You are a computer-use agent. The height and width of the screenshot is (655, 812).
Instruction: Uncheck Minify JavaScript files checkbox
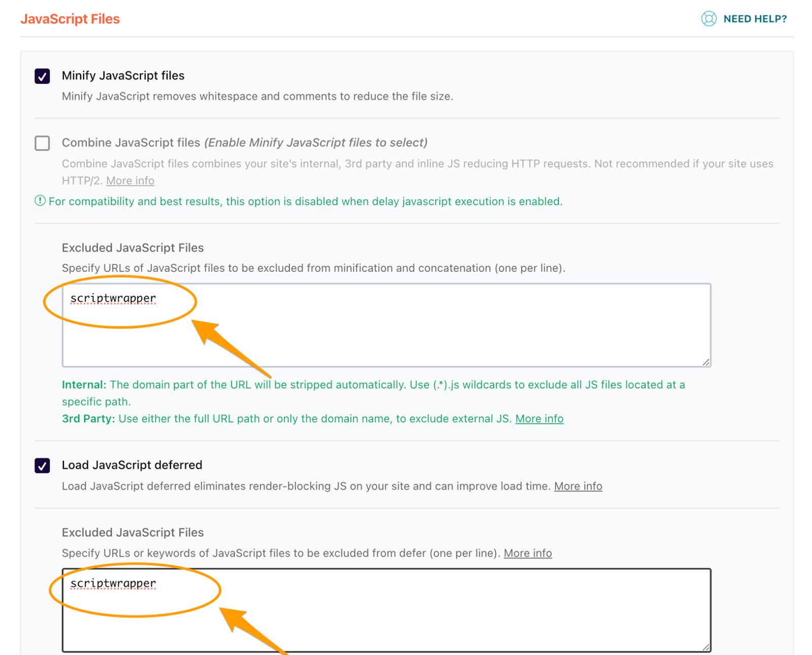(x=42, y=76)
